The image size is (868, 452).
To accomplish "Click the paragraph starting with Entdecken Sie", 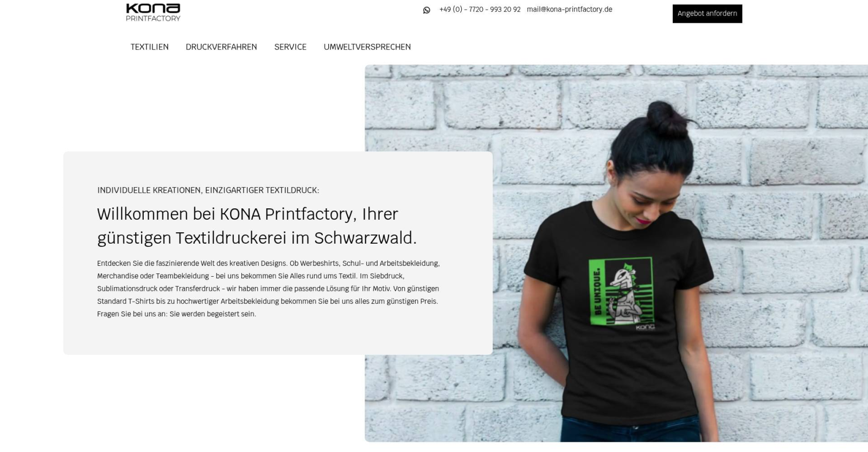I will [x=269, y=288].
